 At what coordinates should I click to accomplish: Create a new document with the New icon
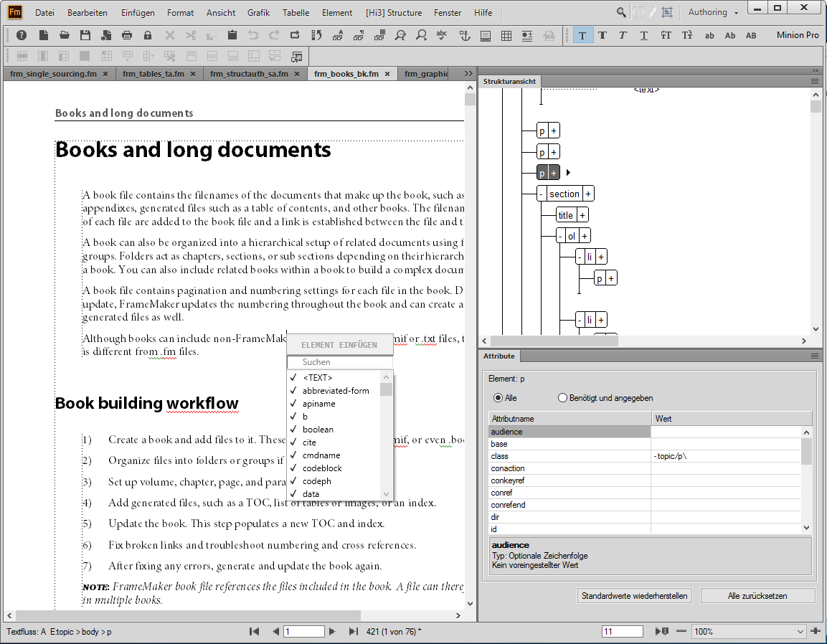43,35
